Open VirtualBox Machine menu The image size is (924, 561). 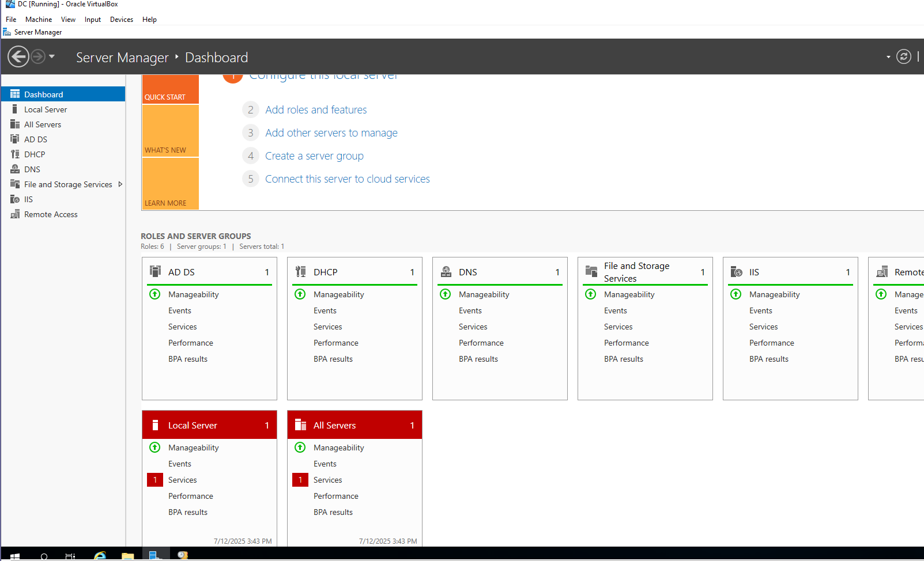pos(39,19)
